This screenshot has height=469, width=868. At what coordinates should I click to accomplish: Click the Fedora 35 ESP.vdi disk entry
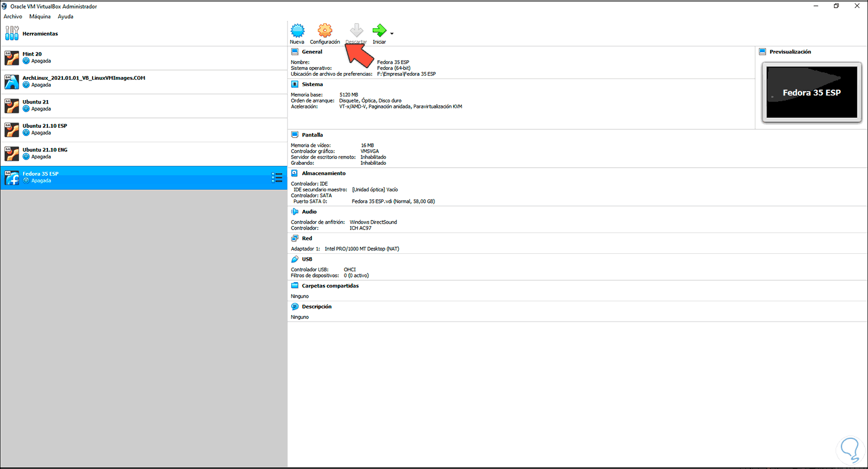tap(393, 201)
